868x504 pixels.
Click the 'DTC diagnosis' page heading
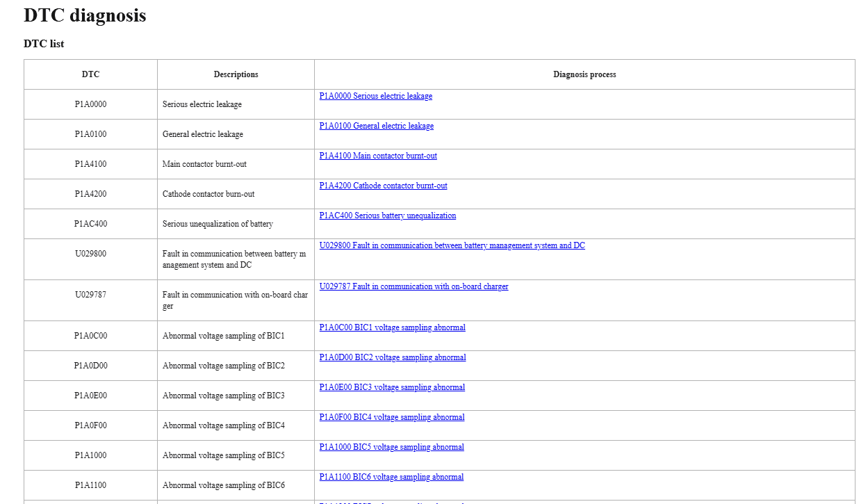tap(85, 15)
